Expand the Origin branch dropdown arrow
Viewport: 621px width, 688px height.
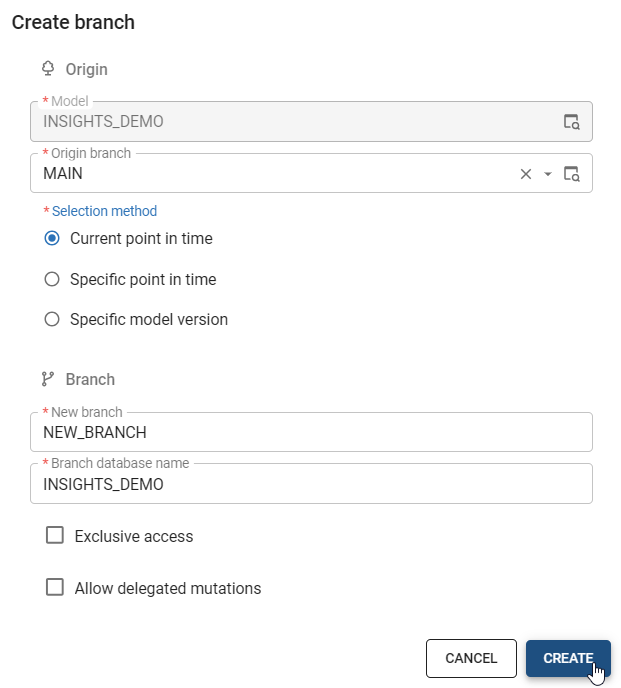point(548,174)
